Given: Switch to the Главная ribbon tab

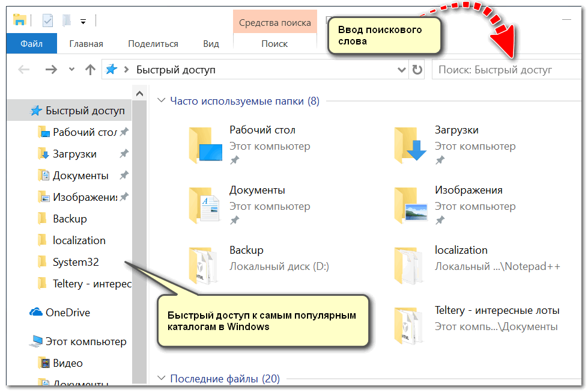Looking at the screenshot, I should 86,43.
